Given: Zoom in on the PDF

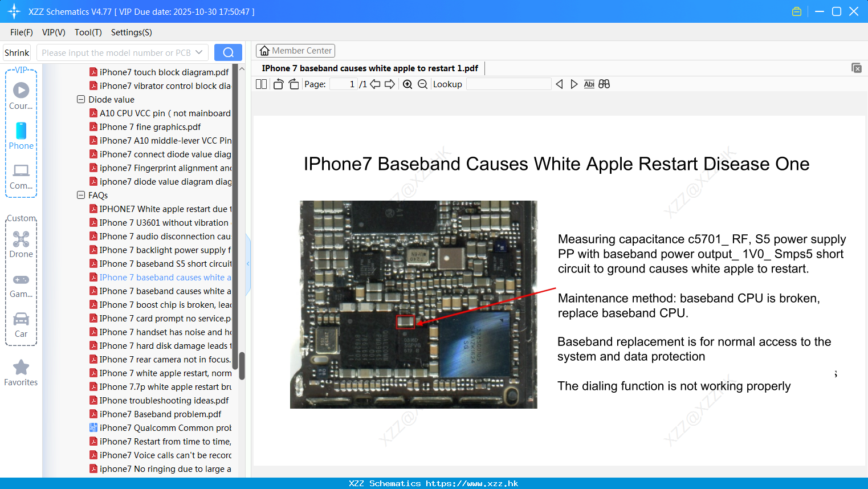Looking at the screenshot, I should point(407,84).
